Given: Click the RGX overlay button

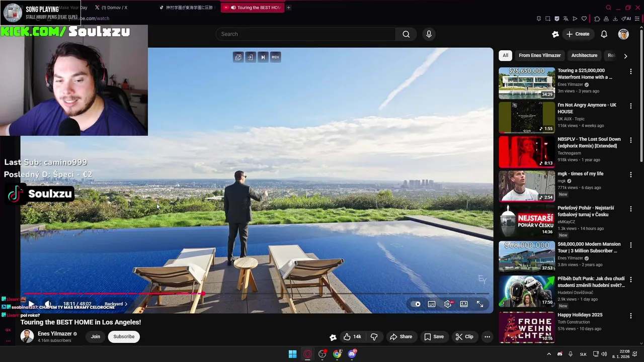Looking at the screenshot, I should pos(275,57).
